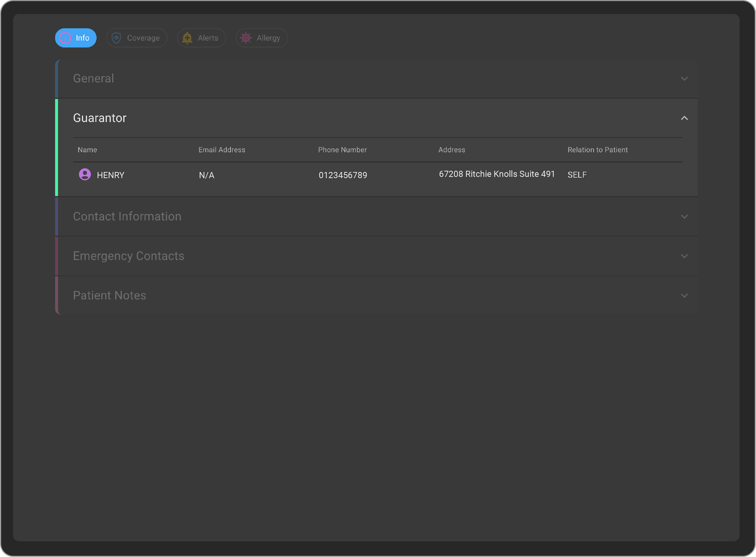Expand Contact Information using its chevron

coord(684,217)
